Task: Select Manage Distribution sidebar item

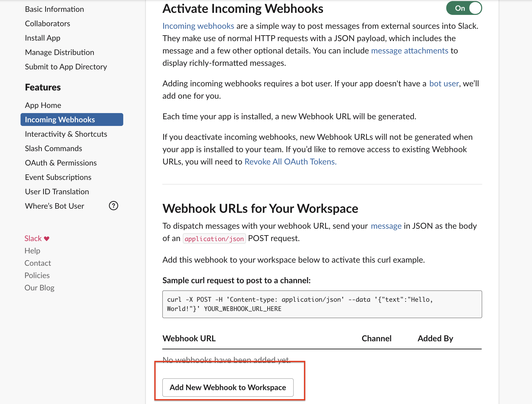Action: 60,52
